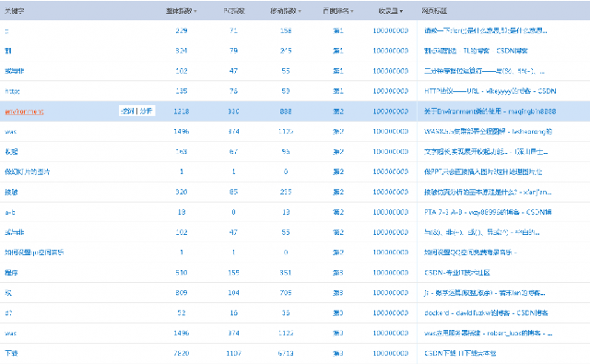Select the 838 mobile index value
This screenshot has height=364, width=590.
pos(286,112)
